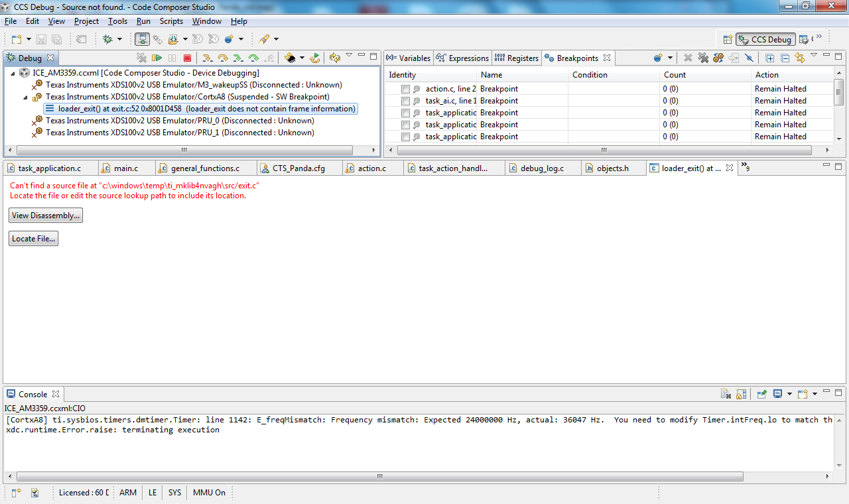
Task: Click the Console horizontal scrollbar thumb
Action: 380,476
